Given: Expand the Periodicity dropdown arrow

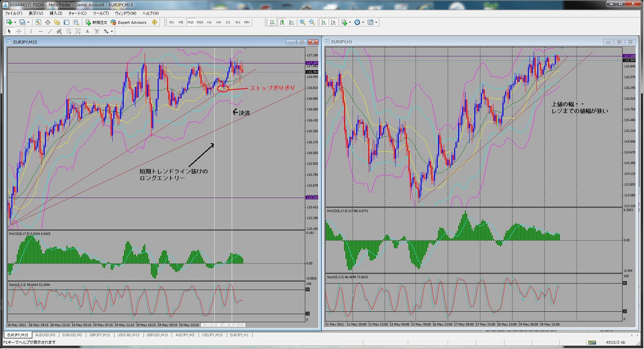Looking at the screenshot, I should click(363, 22).
